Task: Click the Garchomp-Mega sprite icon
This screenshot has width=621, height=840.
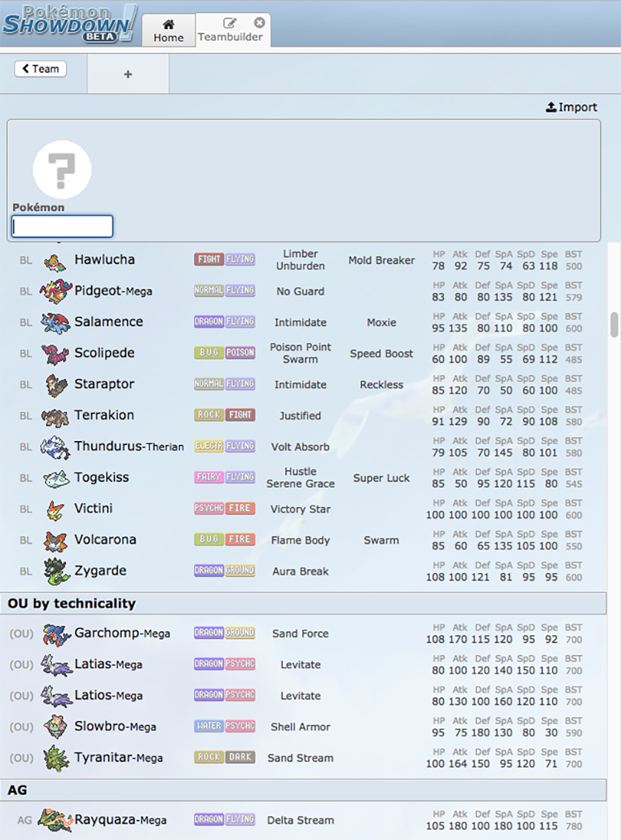Action: [x=56, y=633]
